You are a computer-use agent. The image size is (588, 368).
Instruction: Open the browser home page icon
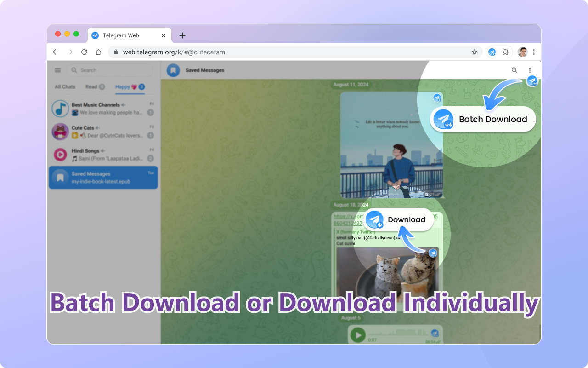tap(98, 52)
